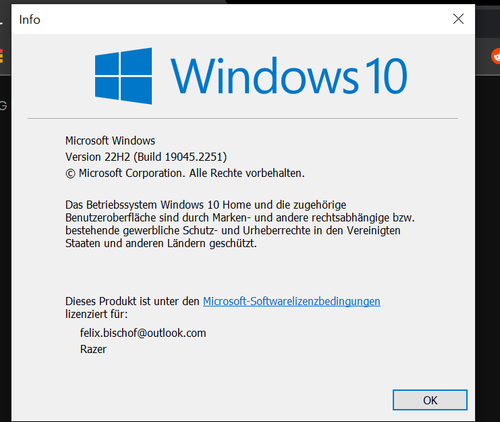Click the Reddit icon behind the dialog
Screen dimensions: 500x422
496,57
